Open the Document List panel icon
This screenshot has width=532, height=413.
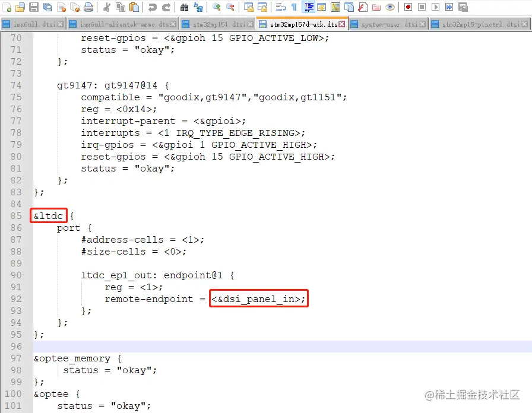point(349,7)
